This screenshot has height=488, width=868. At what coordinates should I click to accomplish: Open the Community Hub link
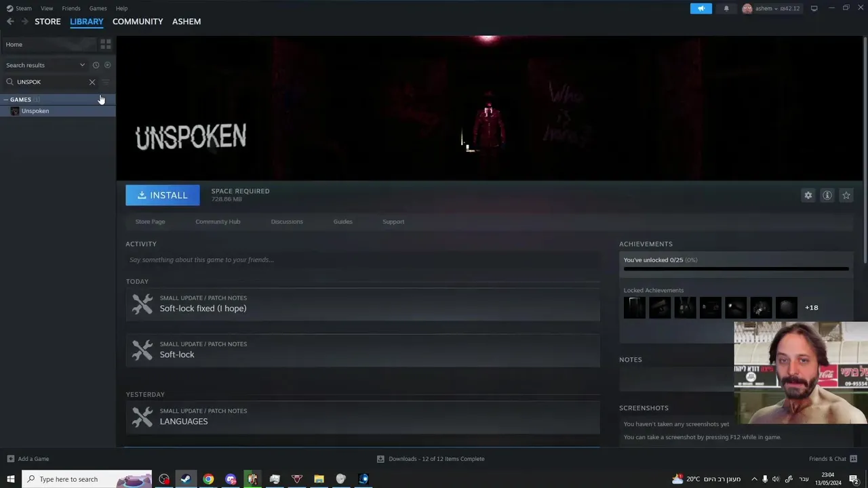(x=218, y=222)
